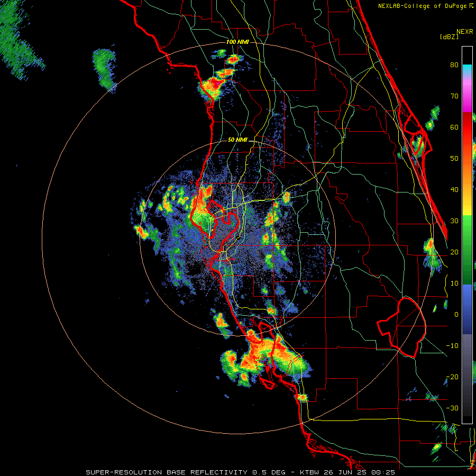Click the [dBZ] units label
Image resolution: width=476 pixels, height=476 pixels.
[x=449, y=36]
